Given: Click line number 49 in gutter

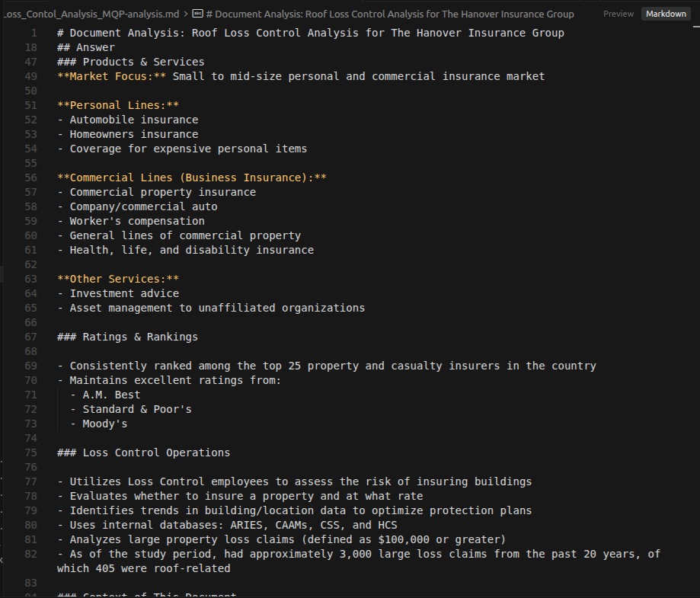Looking at the screenshot, I should point(30,76).
